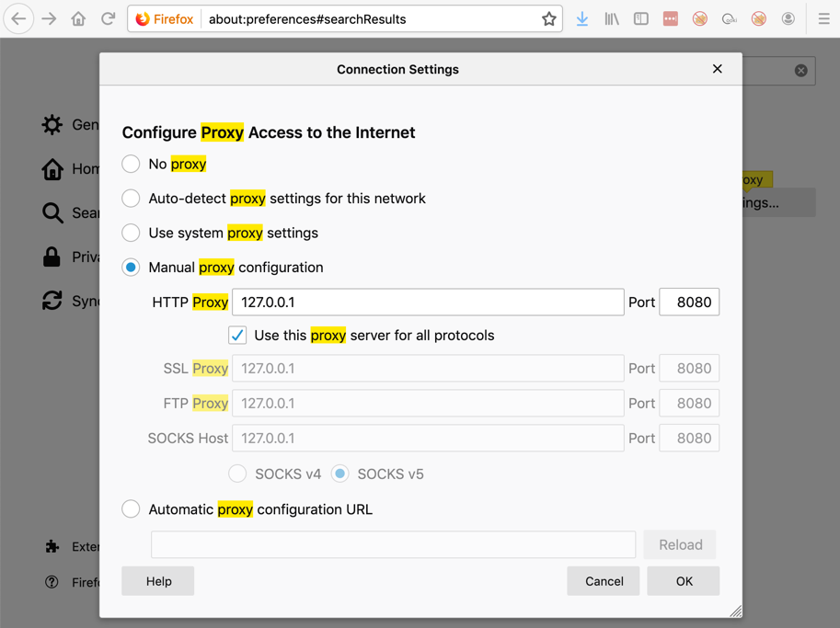Bookmark this page with the star
The height and width of the screenshot is (628, 840).
(x=549, y=18)
